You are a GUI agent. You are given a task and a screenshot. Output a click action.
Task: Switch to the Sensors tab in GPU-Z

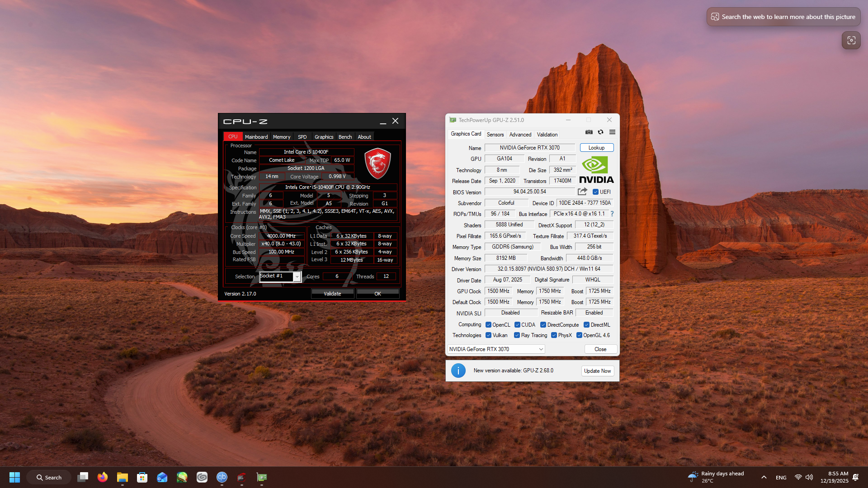tap(495, 135)
